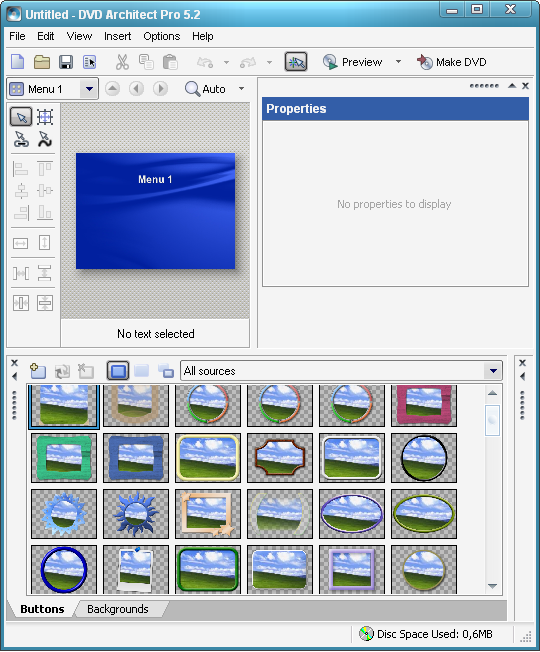This screenshot has height=652, width=540.
Task: Open project properties icon next to Save
Action: (x=90, y=62)
